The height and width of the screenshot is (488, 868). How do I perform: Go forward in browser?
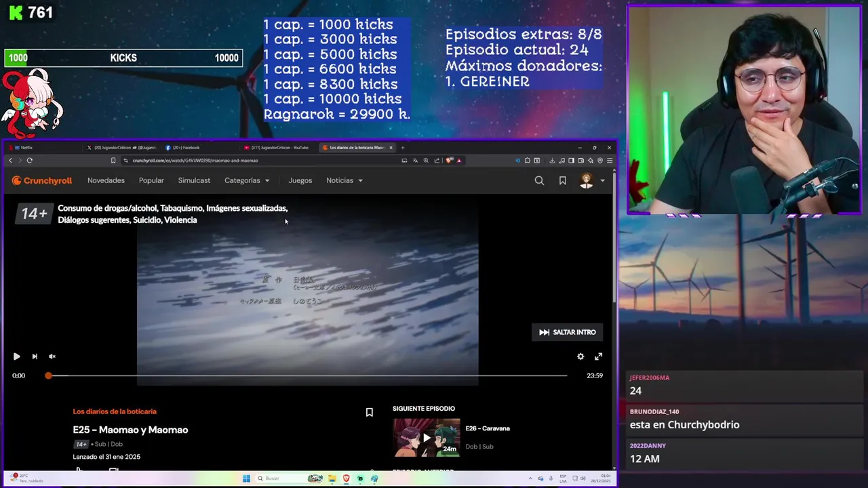click(20, 161)
